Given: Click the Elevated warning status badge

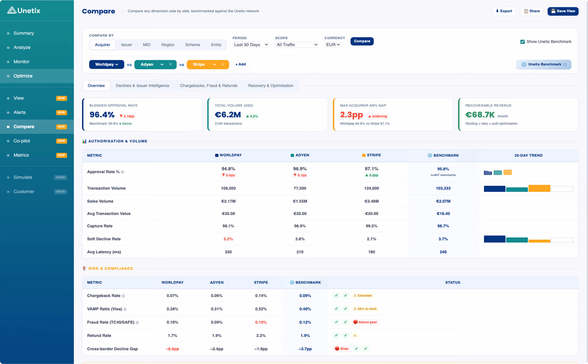Looking at the screenshot, I should click(x=362, y=295).
